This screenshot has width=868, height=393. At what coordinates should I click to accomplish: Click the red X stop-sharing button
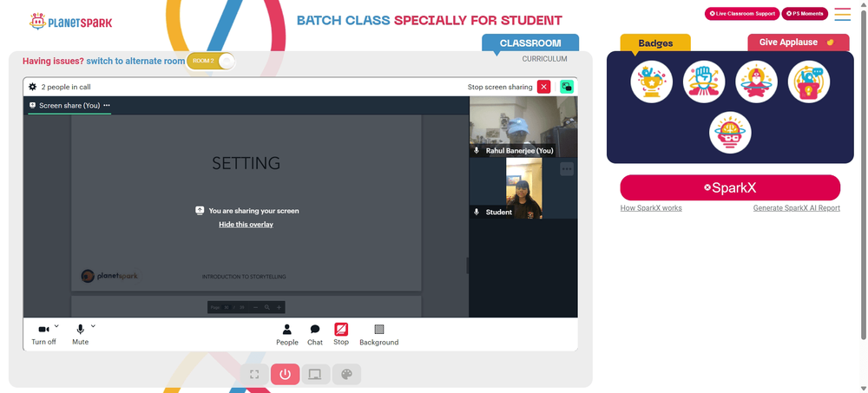point(543,87)
